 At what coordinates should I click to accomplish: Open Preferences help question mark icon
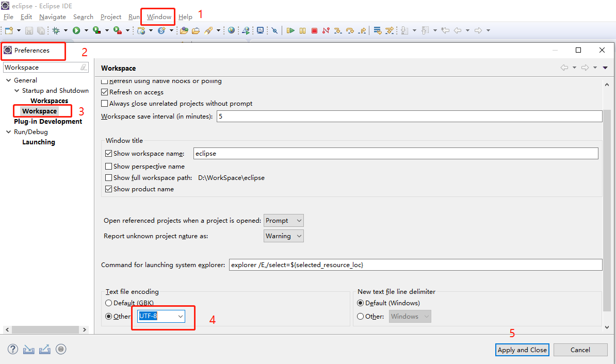13,349
